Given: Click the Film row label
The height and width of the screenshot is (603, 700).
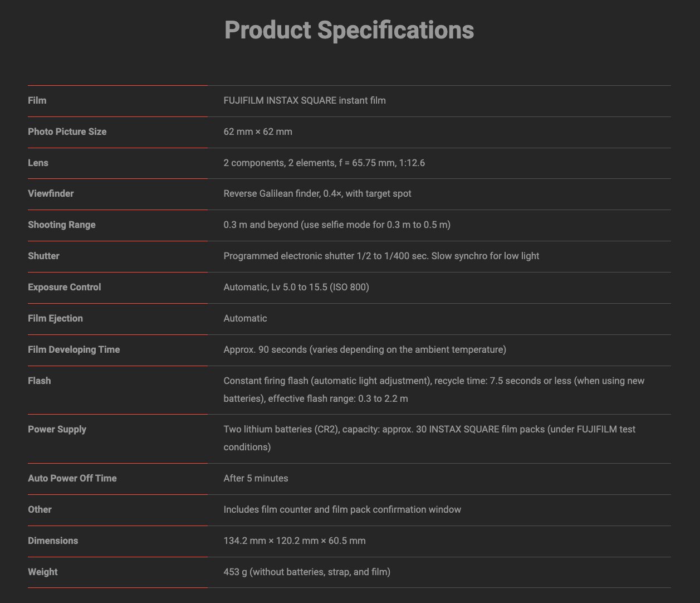Looking at the screenshot, I should [x=37, y=100].
